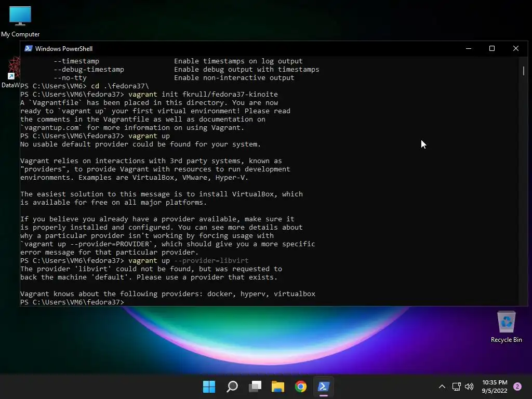The image size is (532, 399).
Task: Open the notification badge showing 2
Action: point(517,387)
